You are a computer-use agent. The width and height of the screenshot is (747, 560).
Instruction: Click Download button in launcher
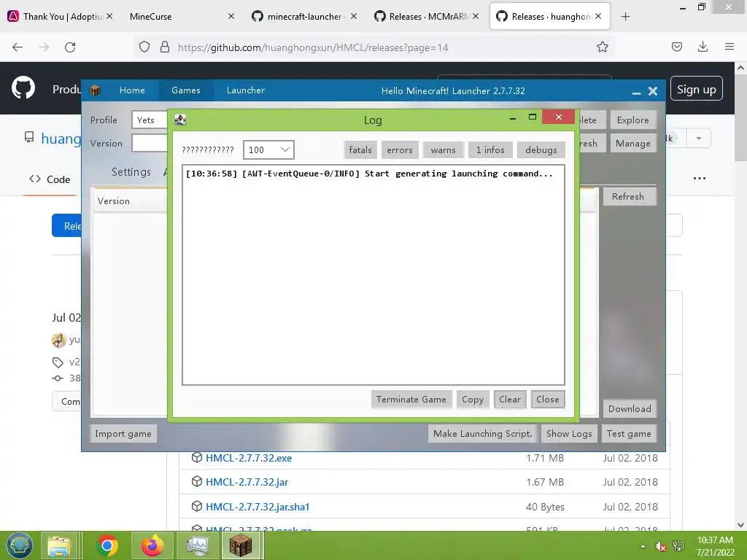click(630, 409)
